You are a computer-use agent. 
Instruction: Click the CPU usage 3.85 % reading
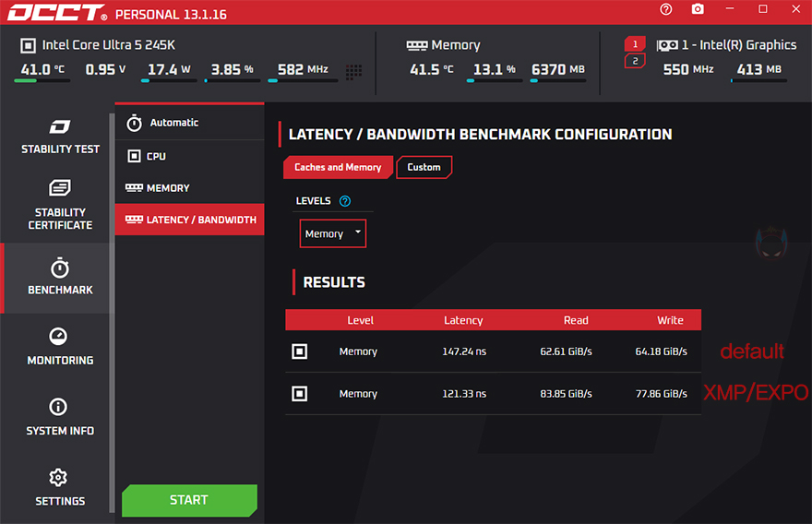[232, 69]
